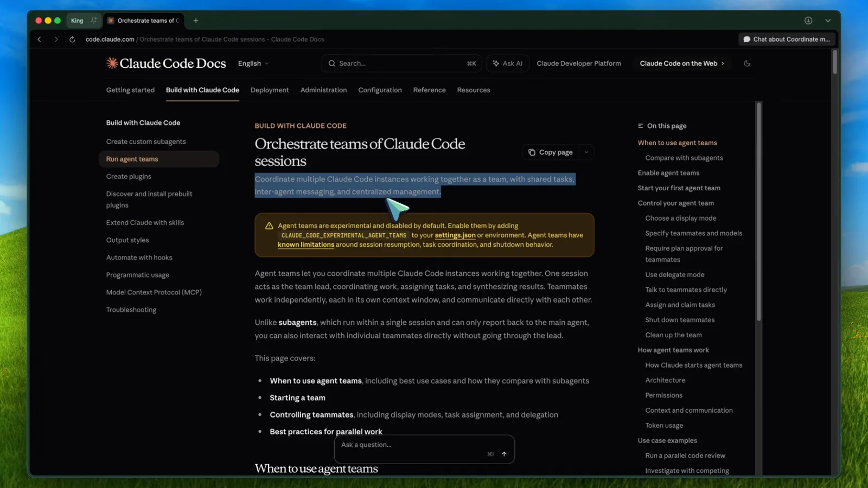Screen dimensions: 868x488
Task: Expand the Copy page options chevron
Action: [x=586, y=152]
